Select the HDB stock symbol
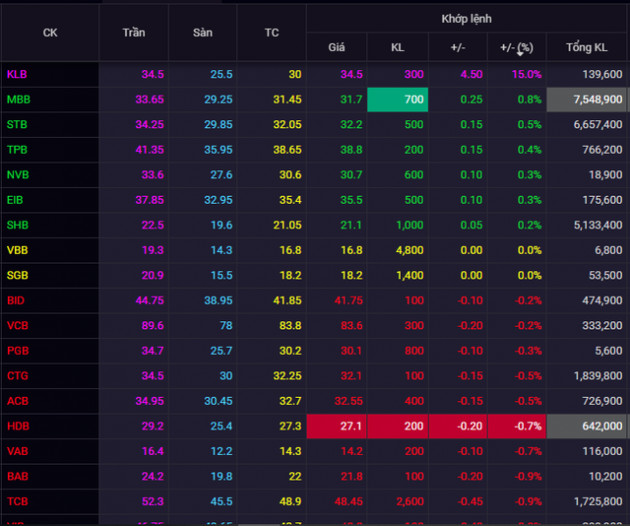Screen dimensions: 630x526 pos(18,426)
